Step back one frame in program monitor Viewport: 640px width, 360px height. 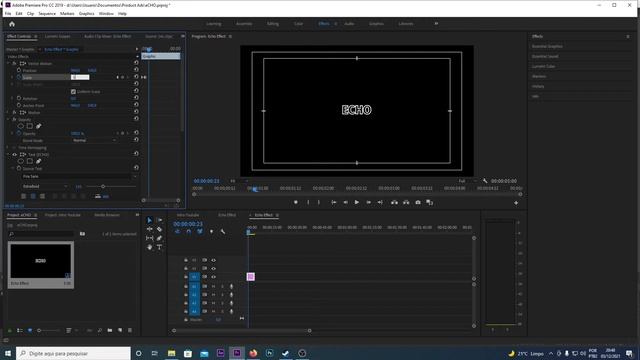point(345,202)
